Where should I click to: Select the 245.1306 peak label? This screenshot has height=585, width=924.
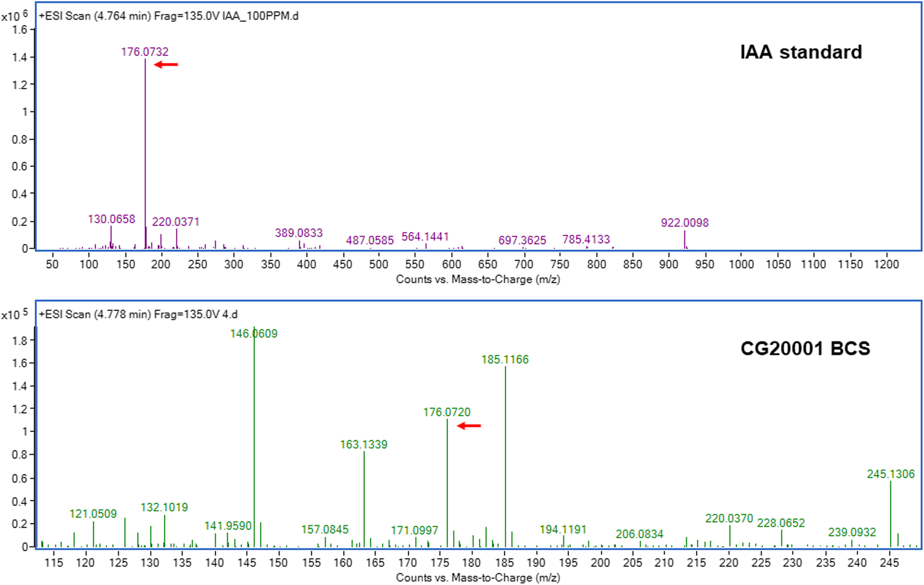[x=891, y=474]
